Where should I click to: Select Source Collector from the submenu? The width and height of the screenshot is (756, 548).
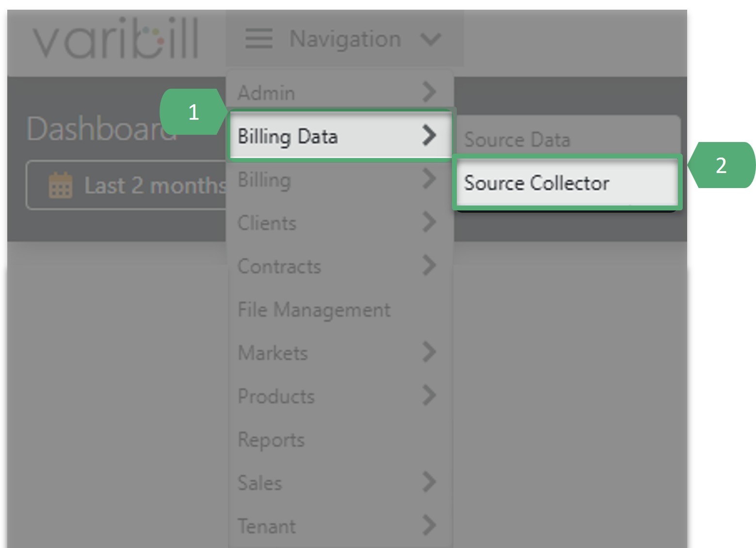click(537, 183)
